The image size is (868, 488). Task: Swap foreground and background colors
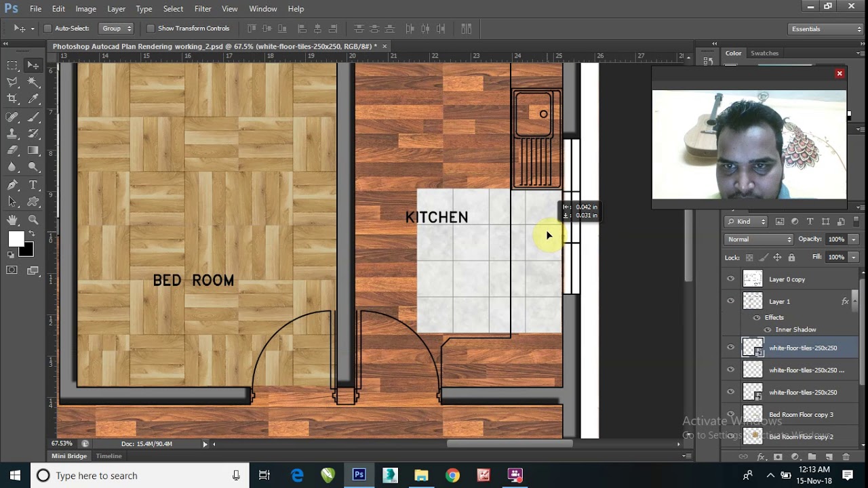coord(31,233)
